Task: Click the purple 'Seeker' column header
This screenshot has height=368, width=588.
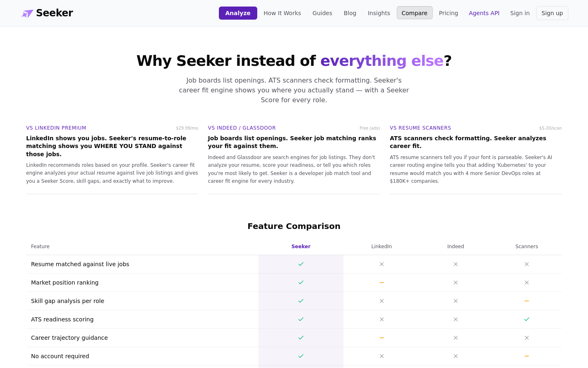Action: tap(301, 247)
